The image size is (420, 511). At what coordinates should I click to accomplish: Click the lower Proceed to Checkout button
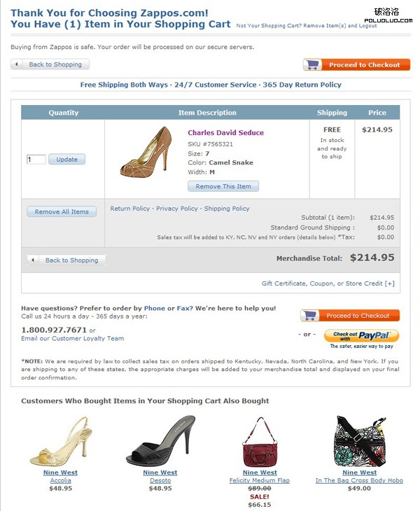tap(350, 316)
